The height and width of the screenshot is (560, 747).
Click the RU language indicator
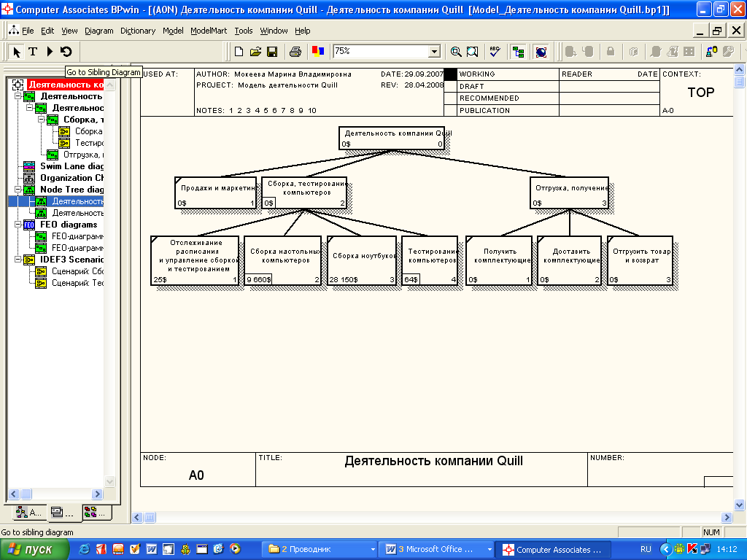point(646,550)
